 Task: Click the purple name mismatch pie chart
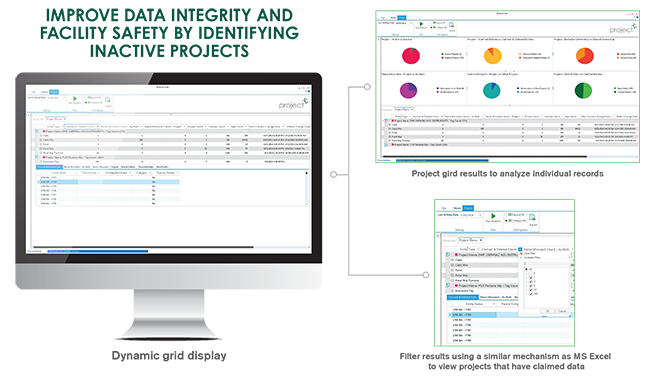(408, 90)
